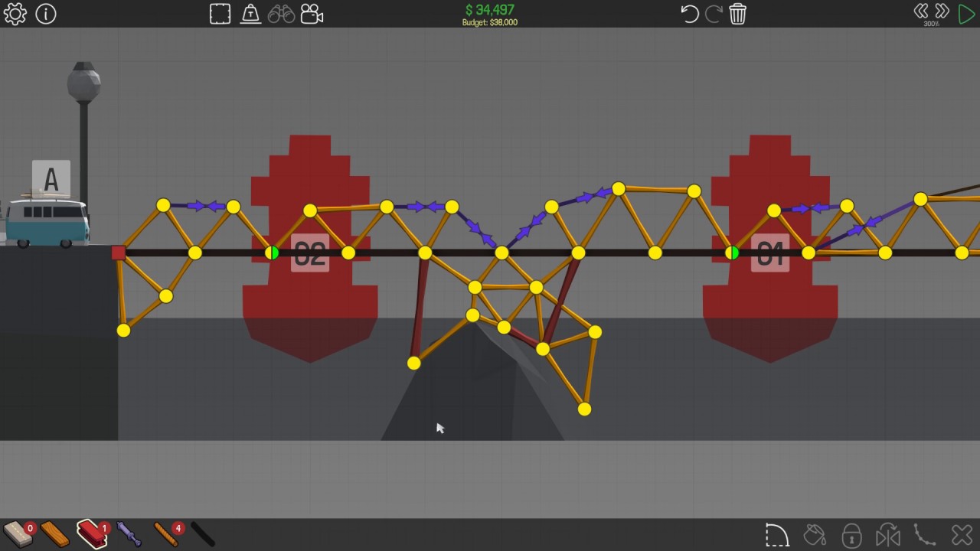Toggle the grid frame icon
The height and width of the screenshot is (551, 980).
pyautogui.click(x=220, y=14)
